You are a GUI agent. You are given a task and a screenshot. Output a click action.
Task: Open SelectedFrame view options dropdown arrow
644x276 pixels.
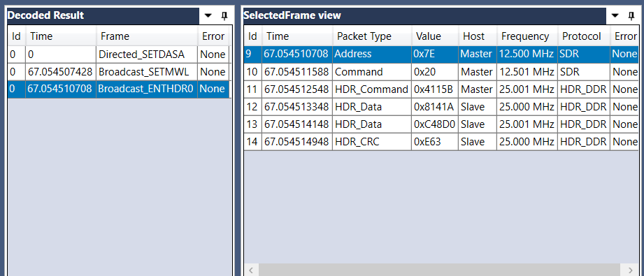click(x=615, y=15)
